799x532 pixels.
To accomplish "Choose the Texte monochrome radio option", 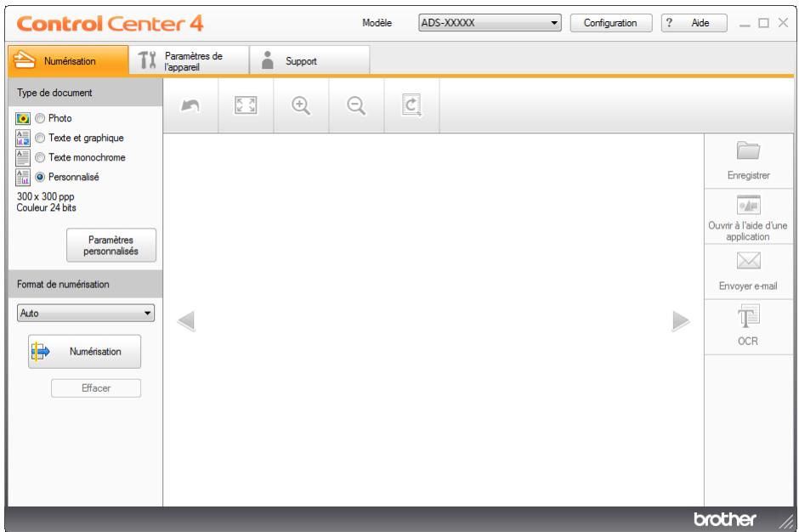I will pyautogui.click(x=40, y=157).
